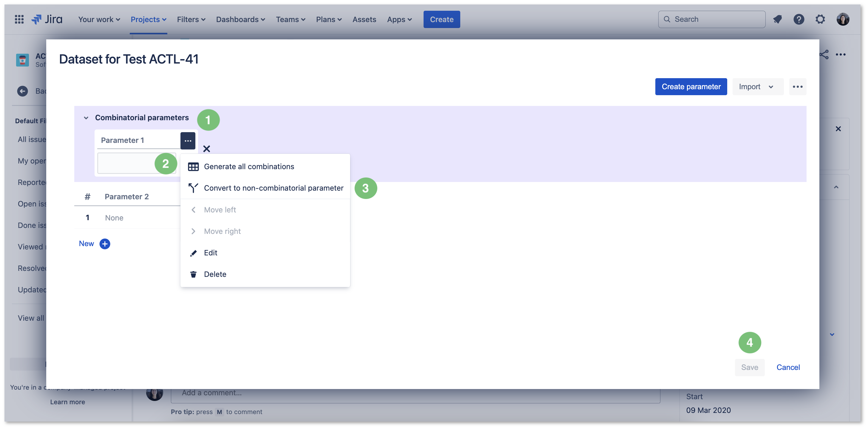Click the X next to Parameter 1
This screenshot has height=429, width=868.
coord(206,149)
